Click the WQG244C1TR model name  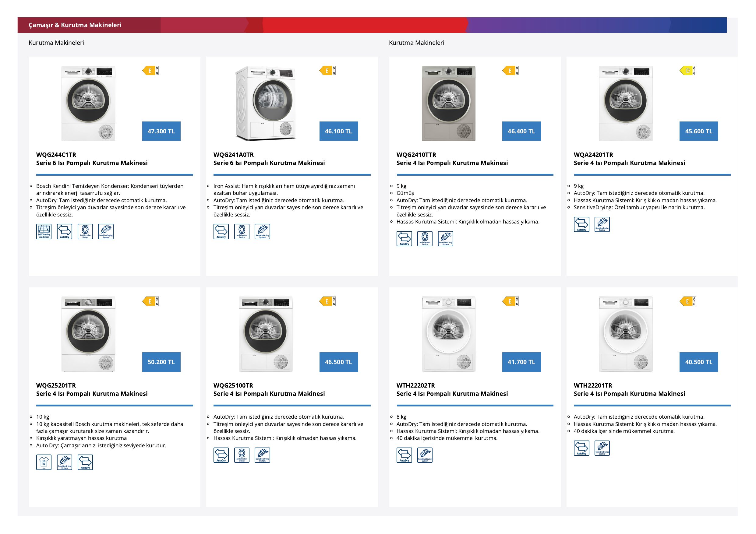[x=56, y=155]
